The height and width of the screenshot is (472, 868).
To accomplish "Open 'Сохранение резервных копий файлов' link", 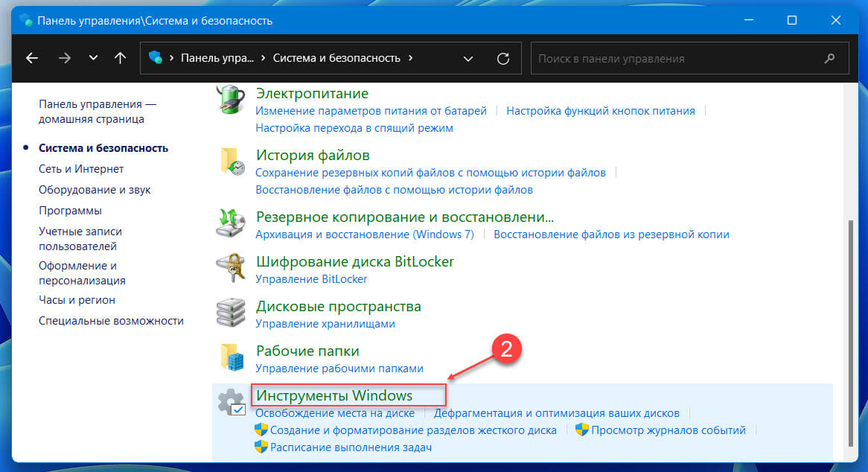I will [431, 173].
